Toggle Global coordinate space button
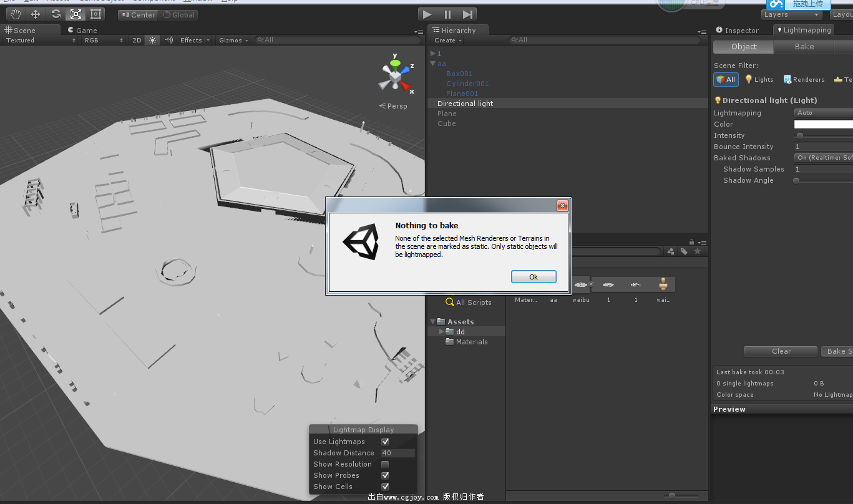853x504 pixels. click(x=179, y=15)
